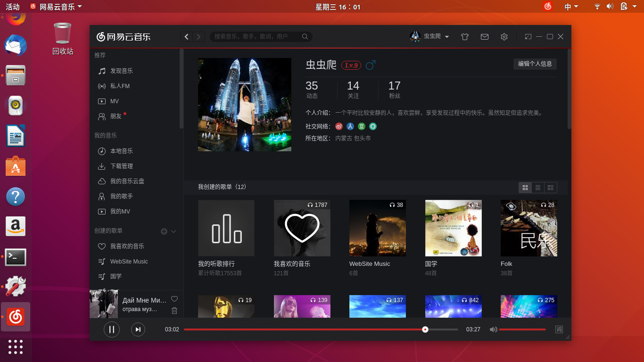This screenshot has width=644, height=362.
Task: Open the settings gear in the title bar
Action: (504, 37)
